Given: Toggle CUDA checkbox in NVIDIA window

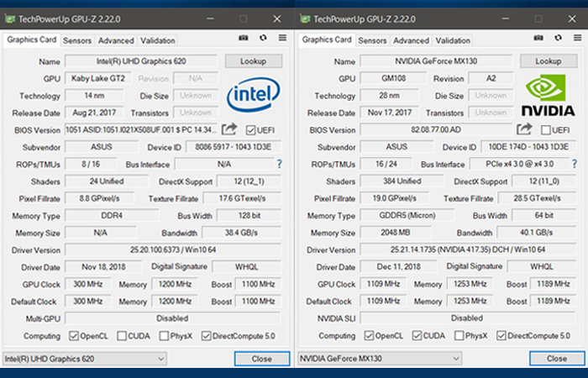Looking at the screenshot, I should click(x=417, y=336).
